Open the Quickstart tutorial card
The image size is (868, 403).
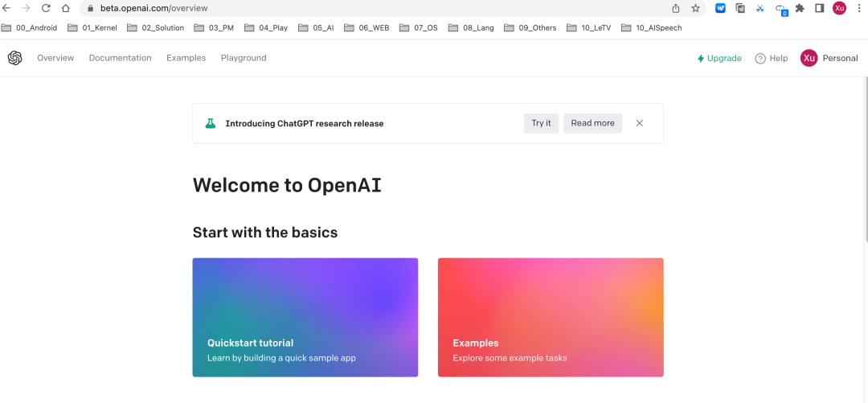tap(305, 317)
